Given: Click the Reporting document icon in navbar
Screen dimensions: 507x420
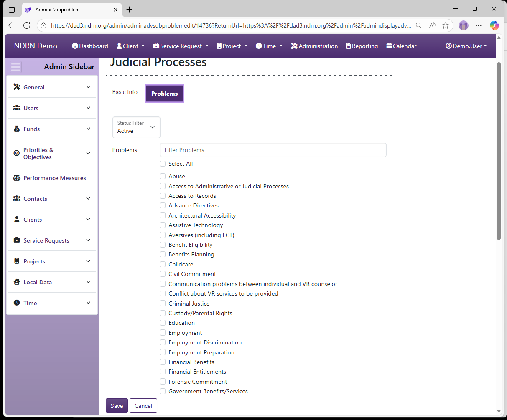Looking at the screenshot, I should [349, 46].
